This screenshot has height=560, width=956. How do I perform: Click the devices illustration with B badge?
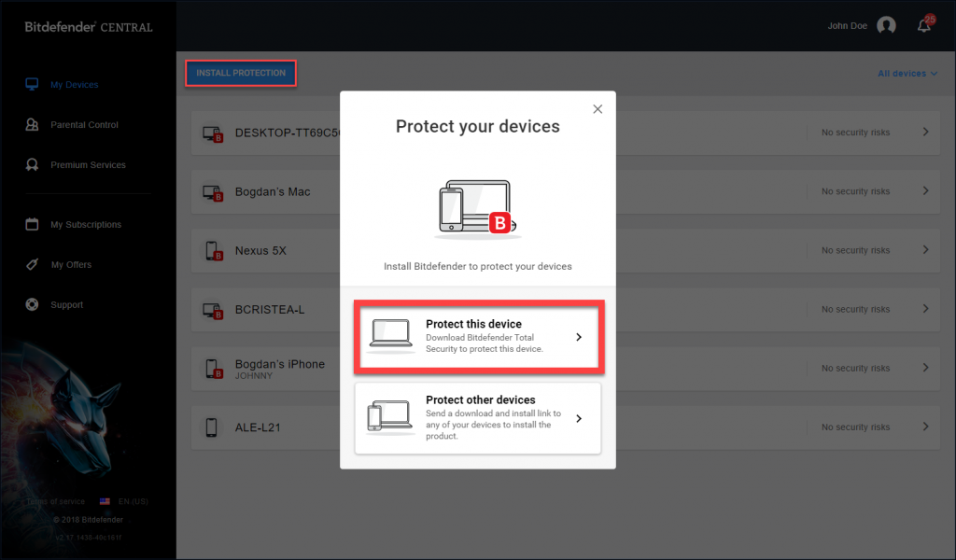tap(477, 208)
